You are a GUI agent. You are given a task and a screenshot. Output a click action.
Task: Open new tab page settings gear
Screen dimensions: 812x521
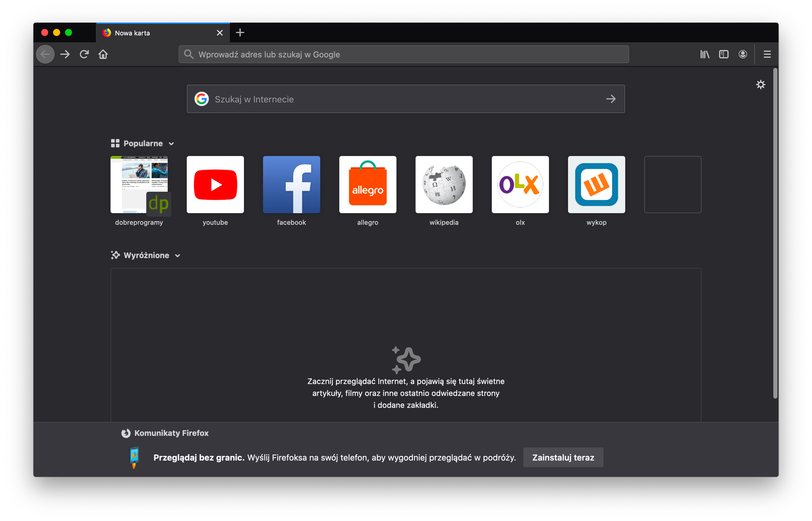click(761, 85)
